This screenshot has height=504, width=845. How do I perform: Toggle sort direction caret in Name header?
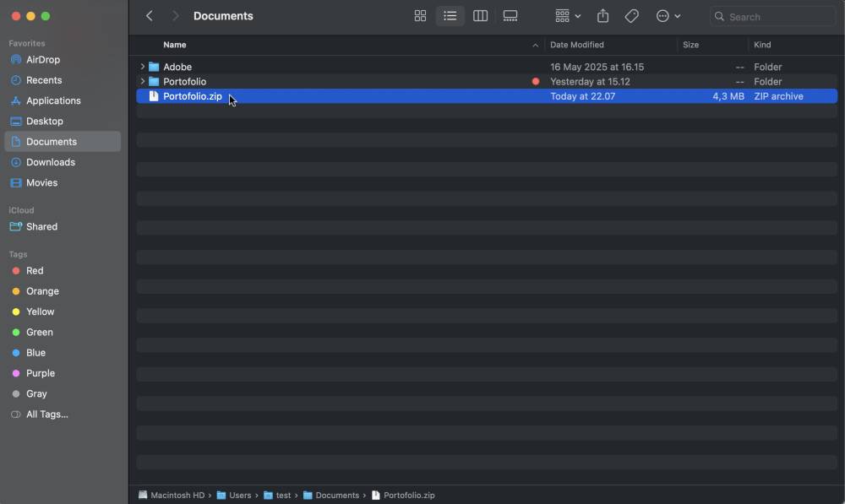[x=535, y=46]
